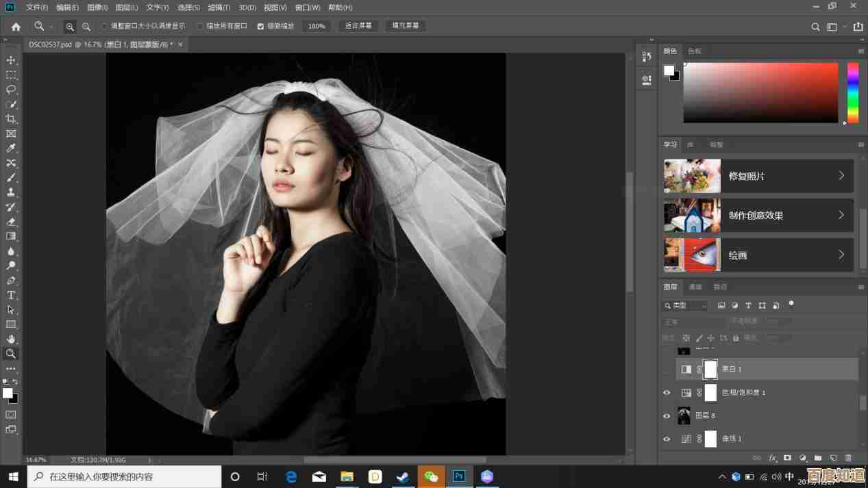The width and height of the screenshot is (868, 488).
Task: Click the zoom-out magnifier in options bar
Action: [x=86, y=27]
